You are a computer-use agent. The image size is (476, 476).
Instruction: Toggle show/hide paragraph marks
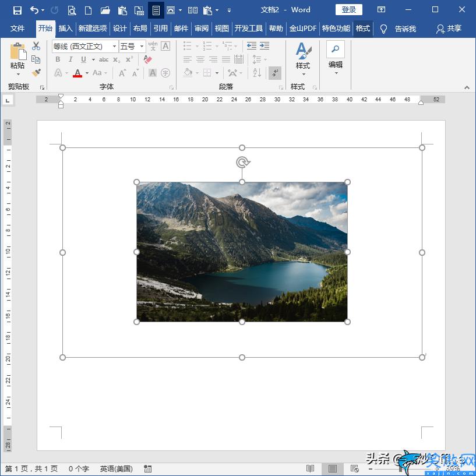(275, 73)
